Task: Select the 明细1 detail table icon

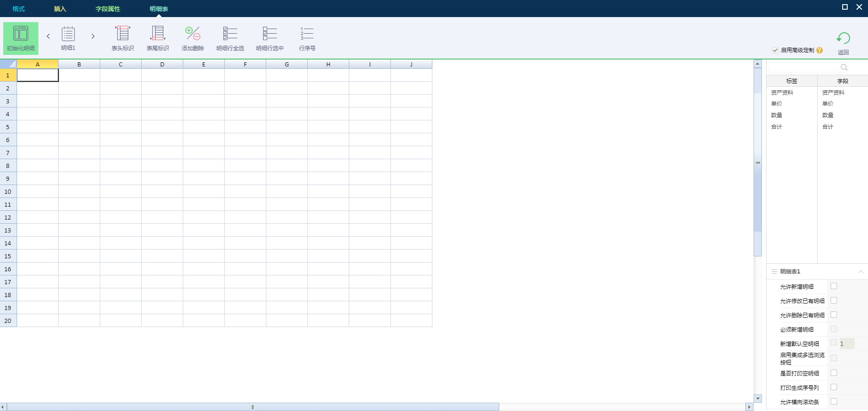Action: [68, 34]
